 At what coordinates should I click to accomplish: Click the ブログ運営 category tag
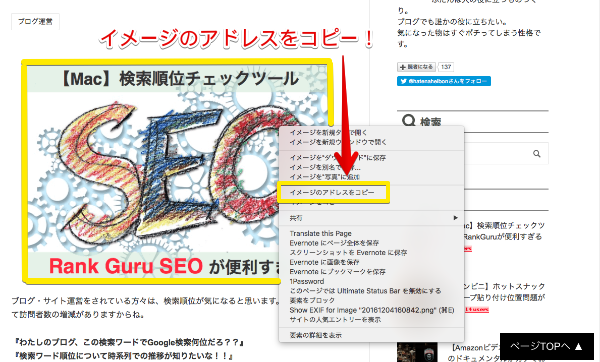click(x=35, y=22)
